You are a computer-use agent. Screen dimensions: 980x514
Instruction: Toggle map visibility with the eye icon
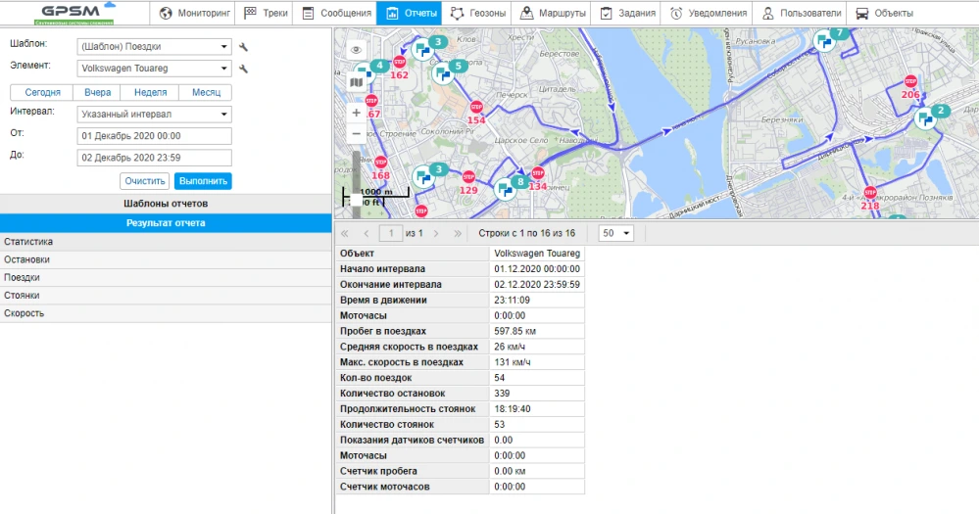click(x=356, y=49)
